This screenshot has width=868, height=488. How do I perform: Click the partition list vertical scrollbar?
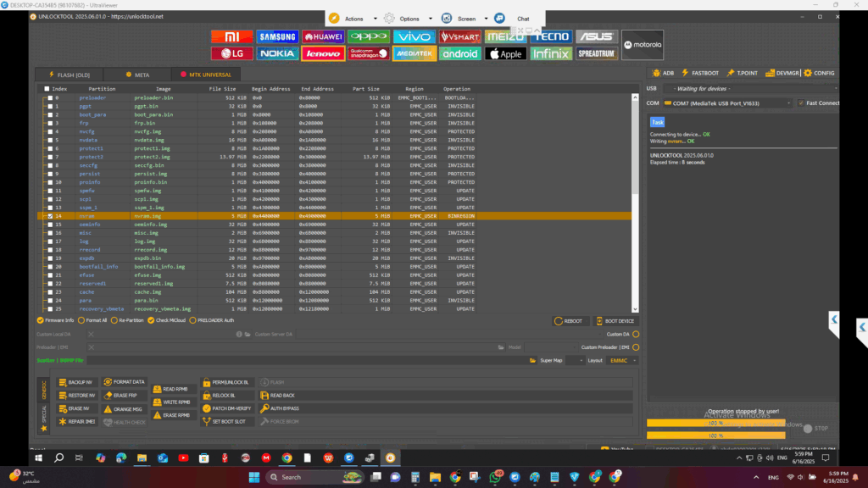coord(635,203)
